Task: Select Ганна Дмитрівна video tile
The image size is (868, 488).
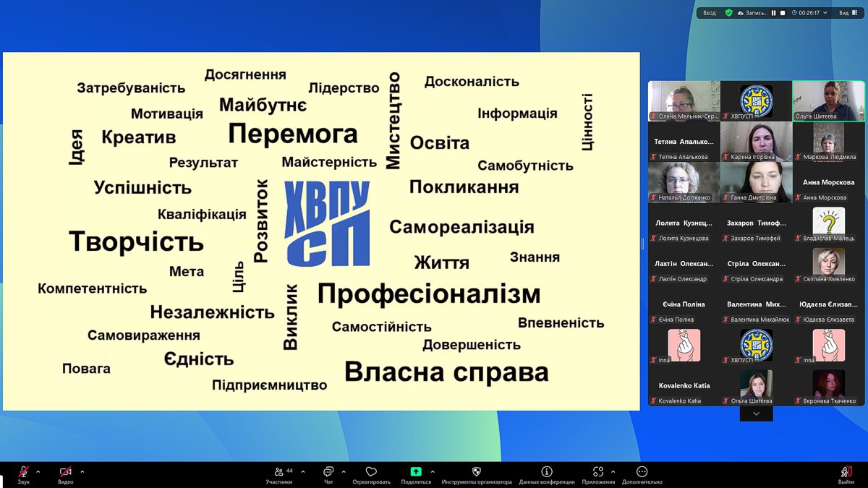Action: coord(756,181)
